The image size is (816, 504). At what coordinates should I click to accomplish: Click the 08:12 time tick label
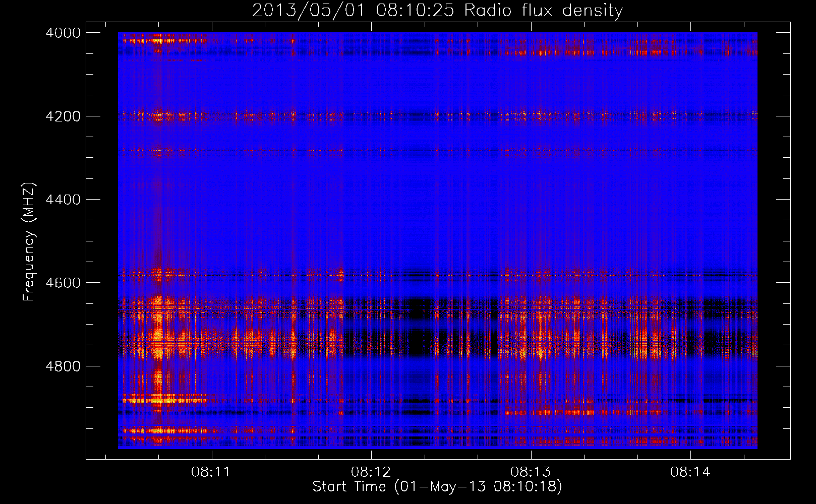coord(371,472)
